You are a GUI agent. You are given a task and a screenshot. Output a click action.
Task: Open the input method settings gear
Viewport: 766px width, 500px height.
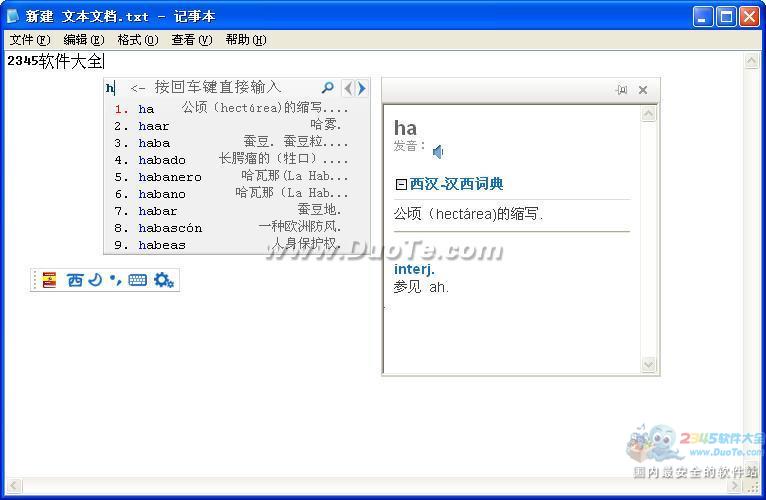[x=164, y=280]
